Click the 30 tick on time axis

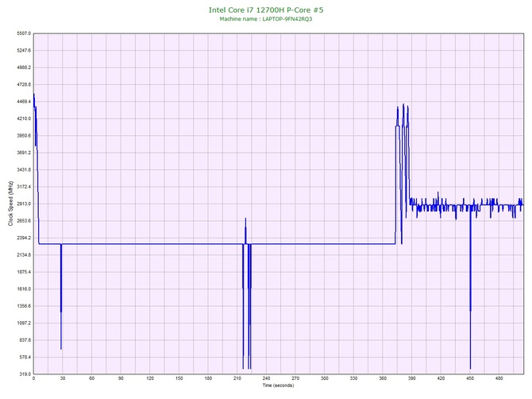pos(63,378)
